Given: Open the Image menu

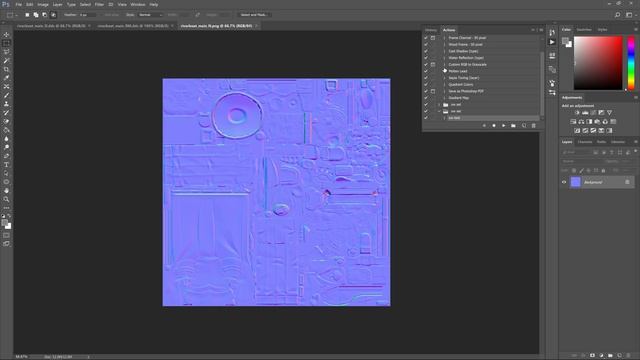Looking at the screenshot, I should click(43, 4).
